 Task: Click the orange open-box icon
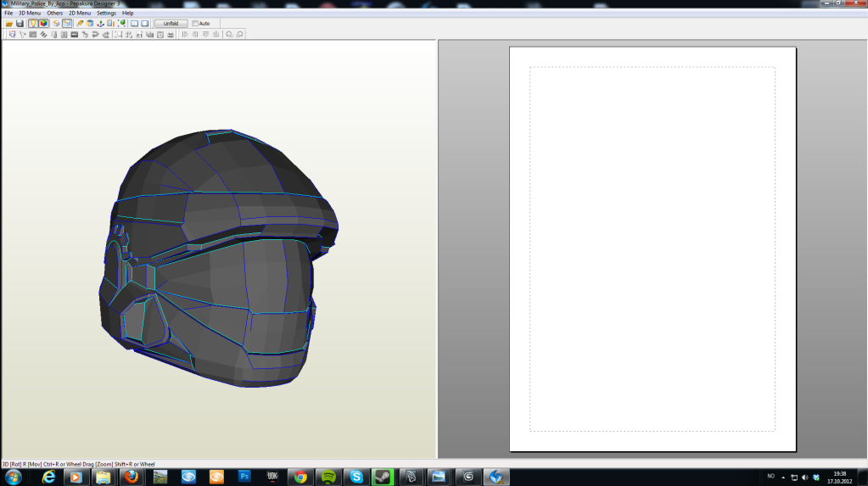click(x=56, y=23)
